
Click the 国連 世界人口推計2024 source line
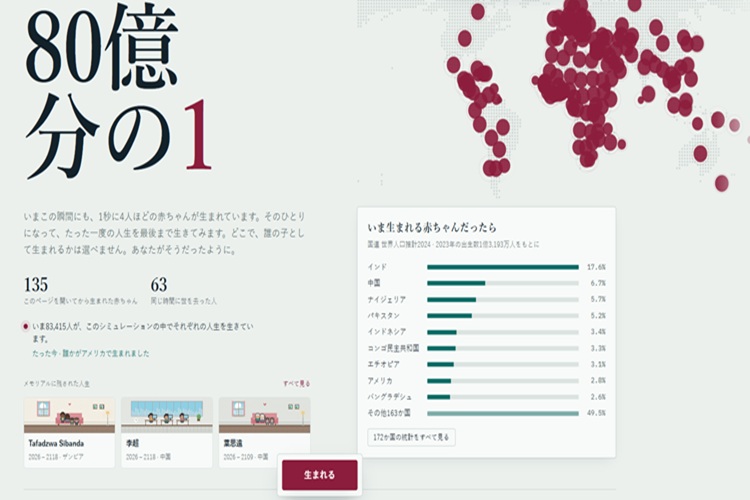[x=453, y=244]
